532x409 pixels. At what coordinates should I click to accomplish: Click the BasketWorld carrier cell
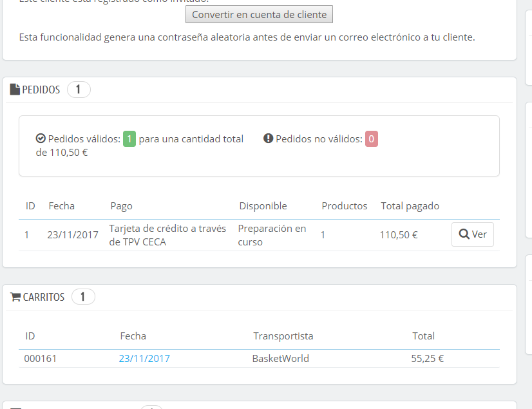point(280,359)
